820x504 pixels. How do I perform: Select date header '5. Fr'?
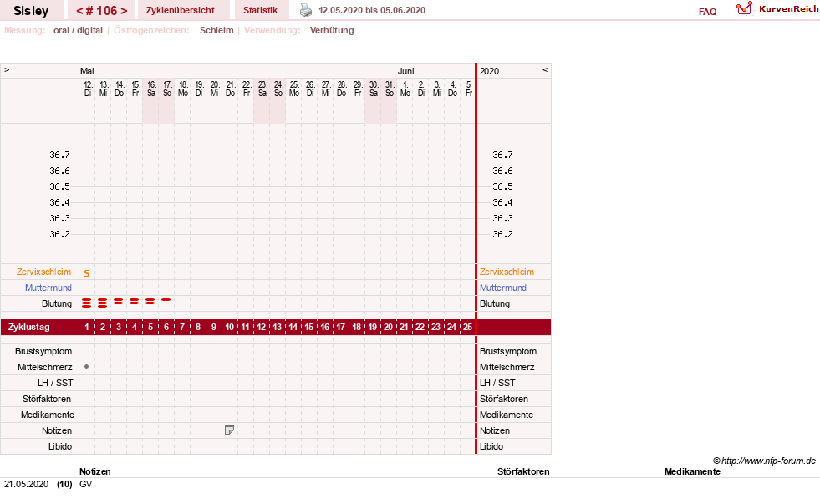click(469, 89)
